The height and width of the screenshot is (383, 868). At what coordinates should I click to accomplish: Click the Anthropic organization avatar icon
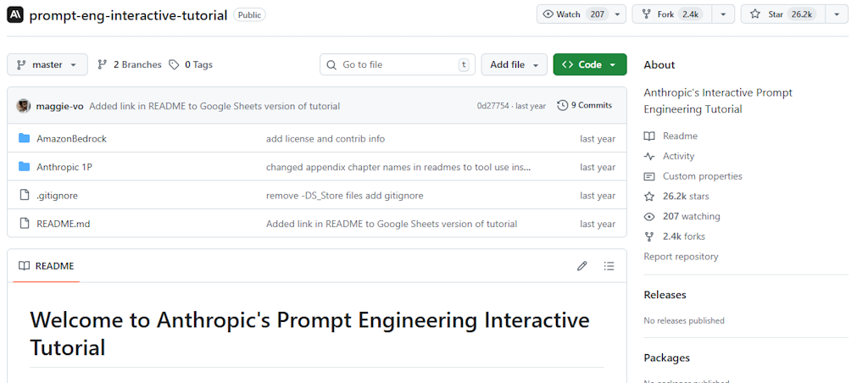tap(15, 14)
